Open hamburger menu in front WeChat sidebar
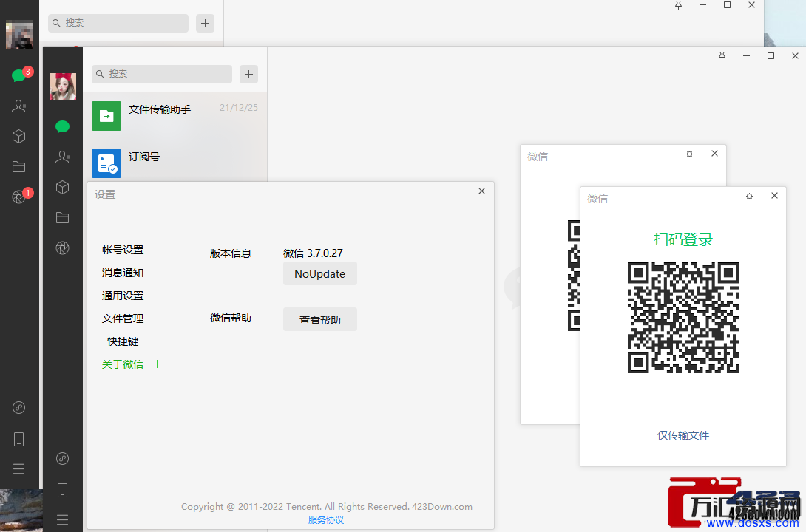 tap(63, 519)
